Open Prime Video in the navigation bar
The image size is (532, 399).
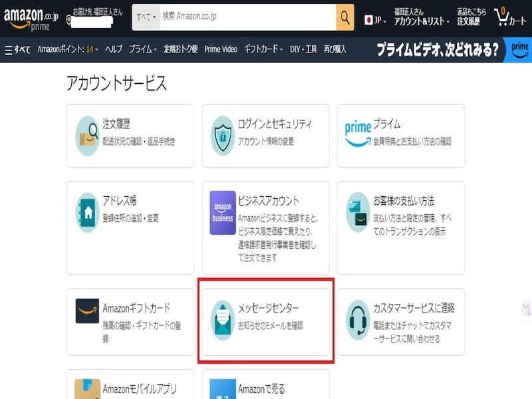click(221, 49)
